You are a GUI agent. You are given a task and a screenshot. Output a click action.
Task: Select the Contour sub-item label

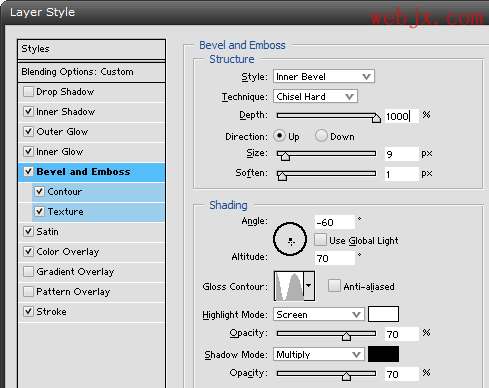(65, 192)
